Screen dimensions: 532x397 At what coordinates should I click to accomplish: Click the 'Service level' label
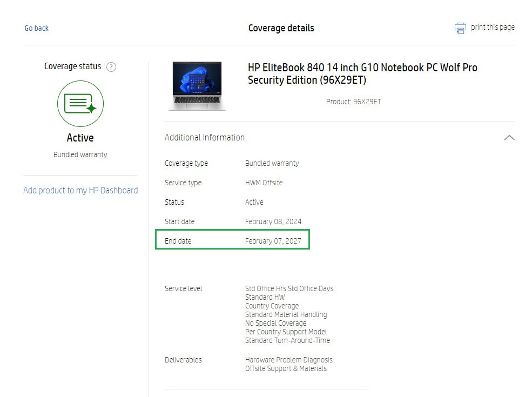pos(183,288)
